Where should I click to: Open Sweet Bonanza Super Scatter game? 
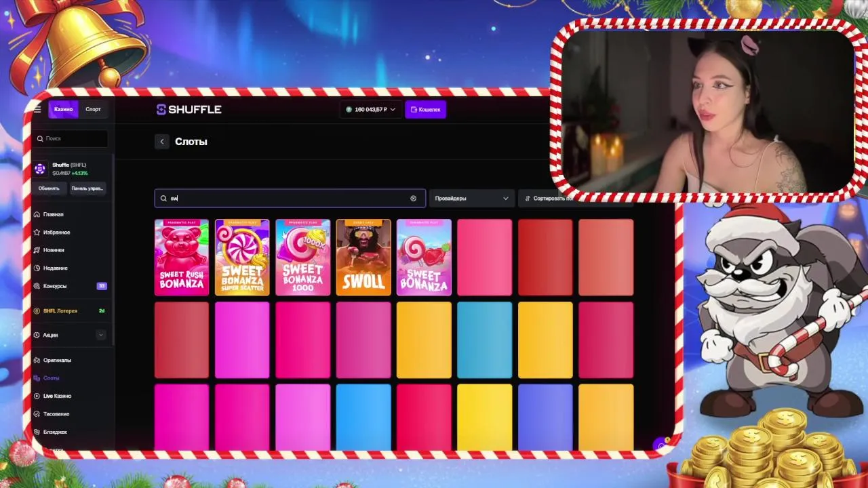coord(242,258)
